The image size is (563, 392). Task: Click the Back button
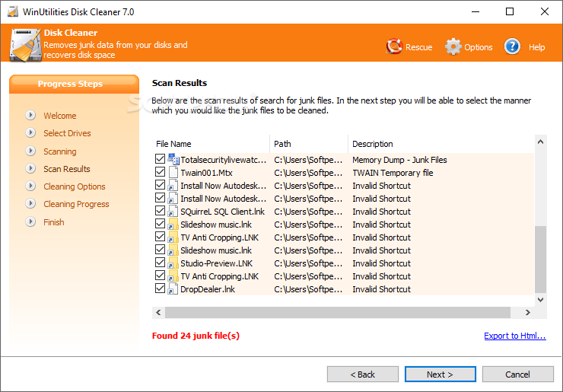click(x=363, y=374)
